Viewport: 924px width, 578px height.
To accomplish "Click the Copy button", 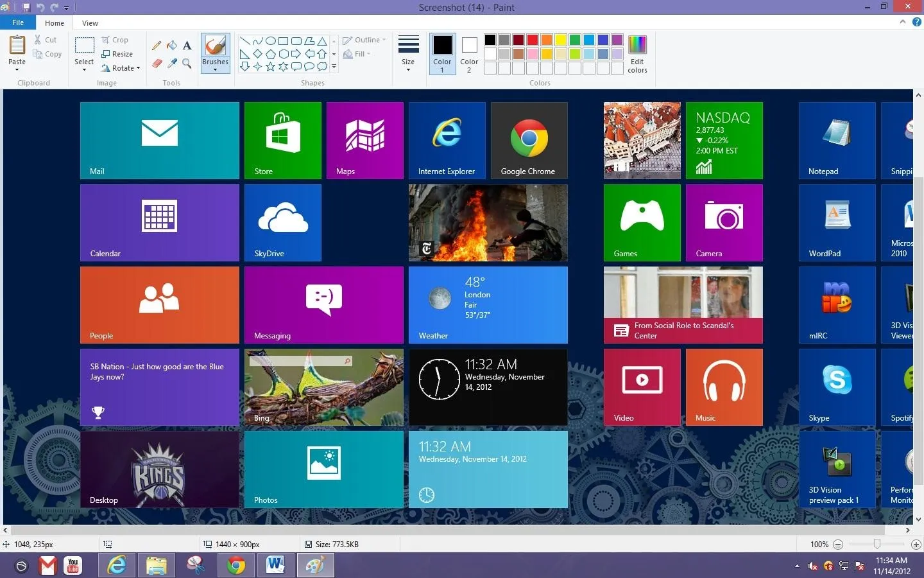I will pyautogui.click(x=47, y=54).
